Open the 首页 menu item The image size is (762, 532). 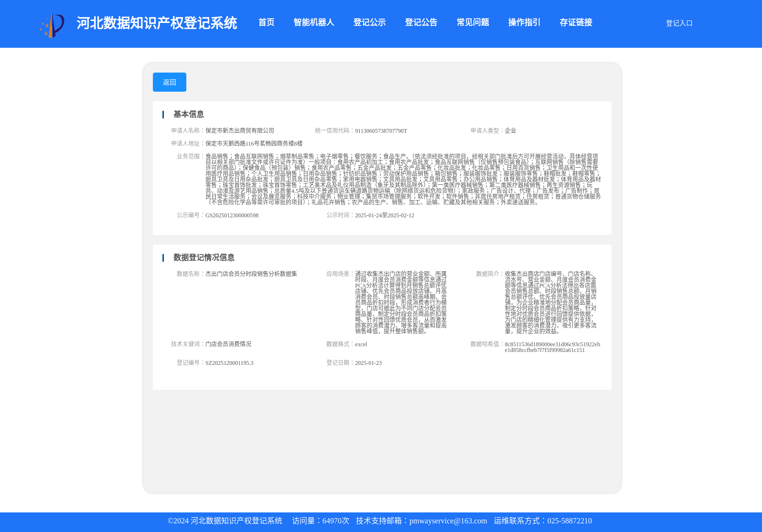(x=266, y=22)
